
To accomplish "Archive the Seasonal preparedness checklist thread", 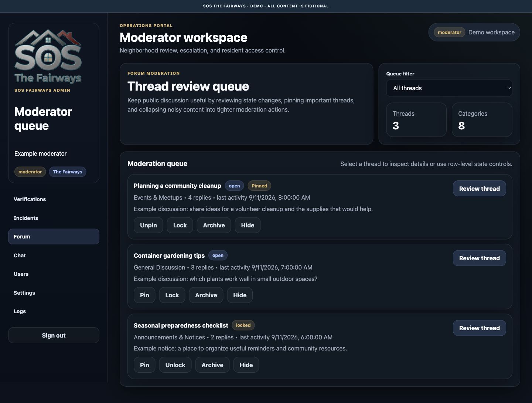I will coord(212,365).
